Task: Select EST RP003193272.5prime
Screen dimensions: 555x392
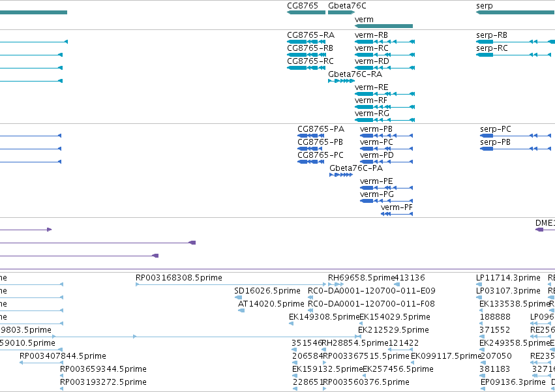Action: coord(61,389)
